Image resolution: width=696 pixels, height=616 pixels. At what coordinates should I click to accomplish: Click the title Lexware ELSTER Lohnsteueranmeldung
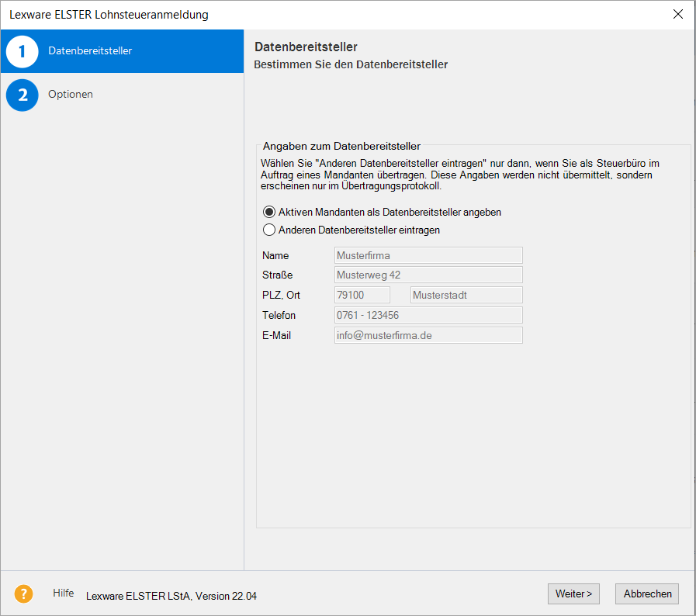pyautogui.click(x=109, y=15)
